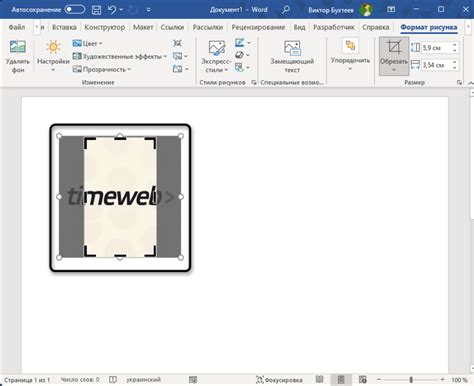Toggle the Автосохранение switch

click(x=75, y=10)
